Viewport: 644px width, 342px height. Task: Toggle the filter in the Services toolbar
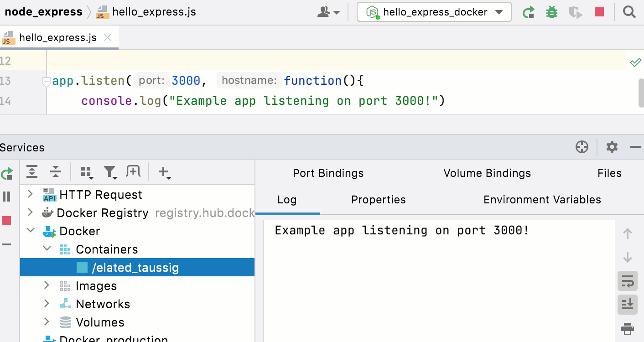[110, 172]
